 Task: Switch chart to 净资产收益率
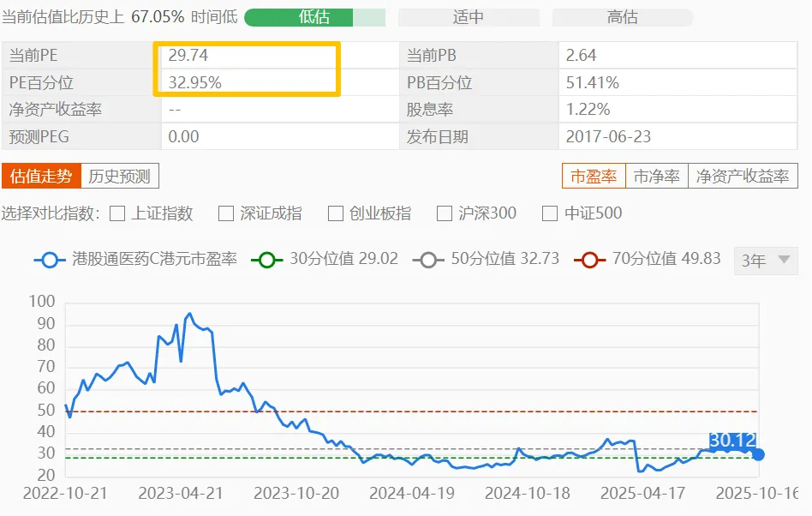click(742, 177)
